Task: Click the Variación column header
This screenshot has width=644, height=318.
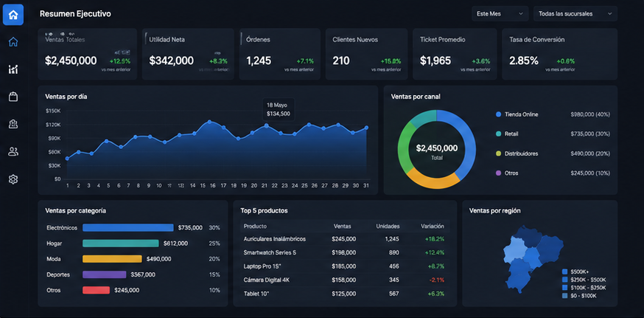Action: click(432, 227)
